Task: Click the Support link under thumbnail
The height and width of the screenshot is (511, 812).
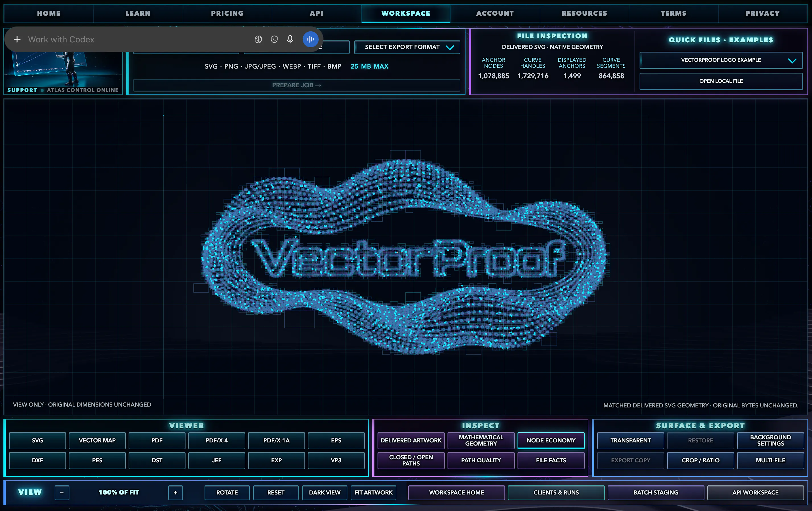Action: point(22,90)
